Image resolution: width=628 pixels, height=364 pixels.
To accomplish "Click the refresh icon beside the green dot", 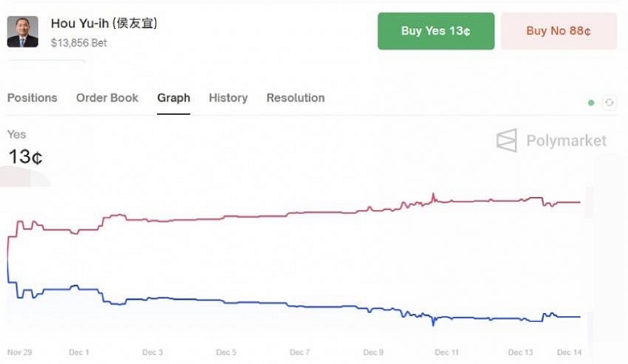I will pos(609,103).
